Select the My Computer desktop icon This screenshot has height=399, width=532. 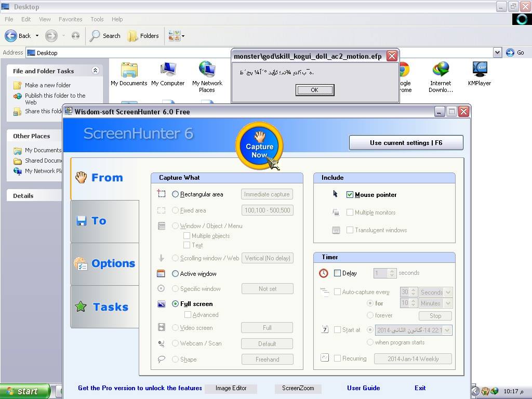(168, 74)
